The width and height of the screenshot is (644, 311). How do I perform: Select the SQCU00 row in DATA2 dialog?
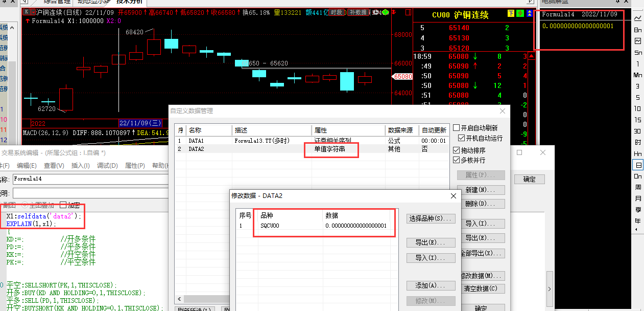[x=317, y=226]
